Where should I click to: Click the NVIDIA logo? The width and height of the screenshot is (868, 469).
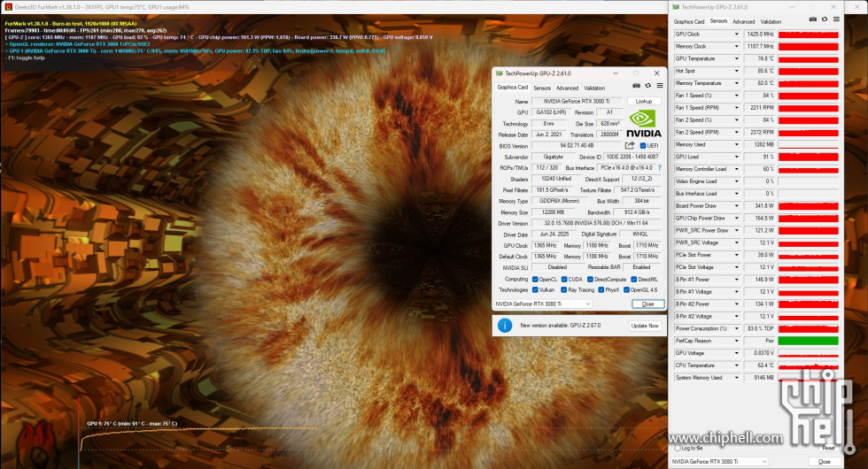click(643, 123)
